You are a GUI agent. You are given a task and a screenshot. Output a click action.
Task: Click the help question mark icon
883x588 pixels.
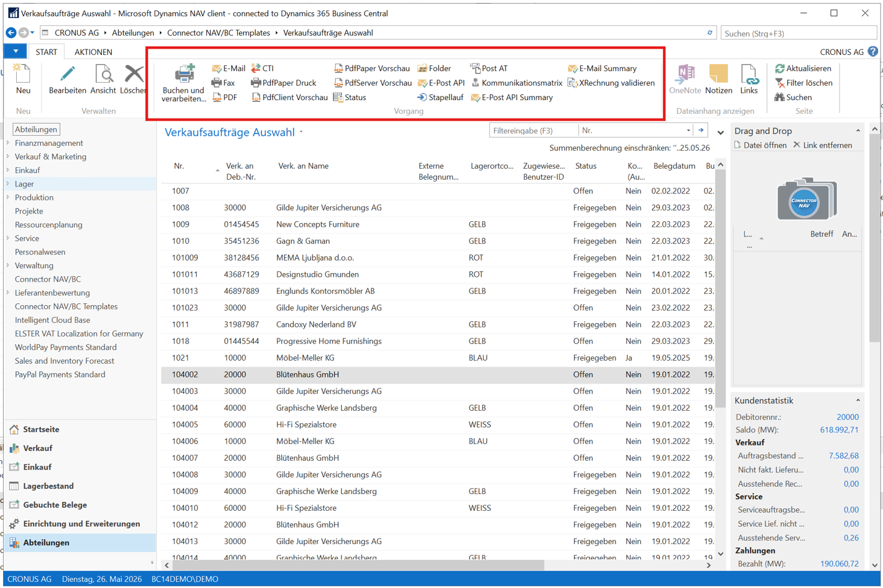coord(872,52)
